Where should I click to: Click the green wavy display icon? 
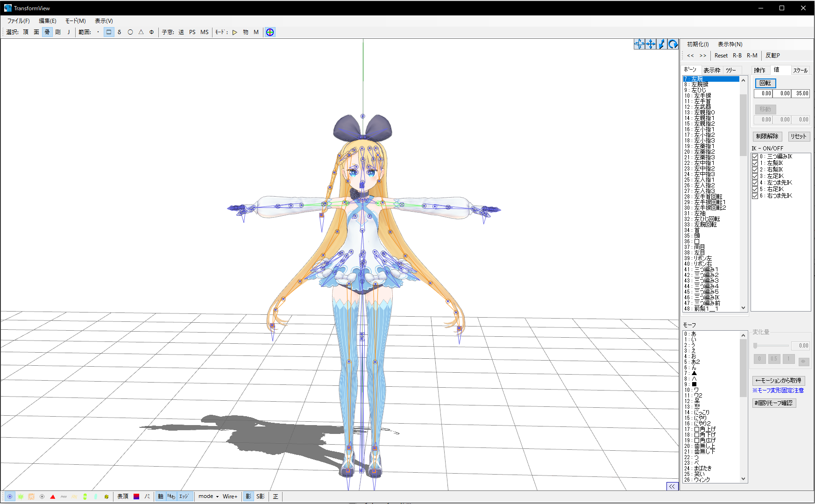[x=21, y=497]
